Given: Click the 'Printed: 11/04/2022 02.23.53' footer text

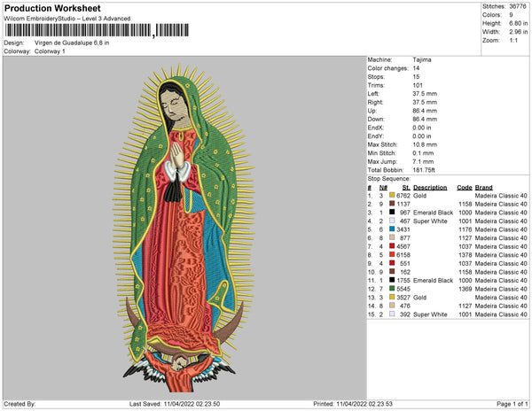Looking at the screenshot, I should point(353,404).
